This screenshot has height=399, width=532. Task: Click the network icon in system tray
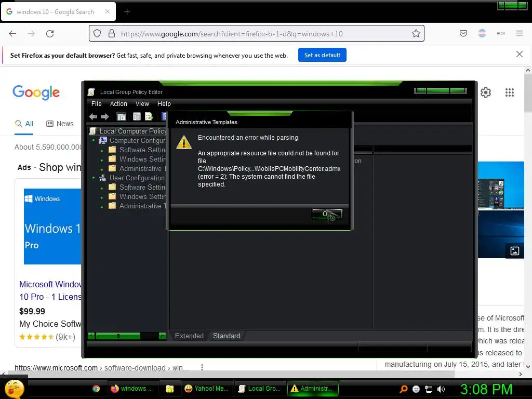[x=429, y=389]
